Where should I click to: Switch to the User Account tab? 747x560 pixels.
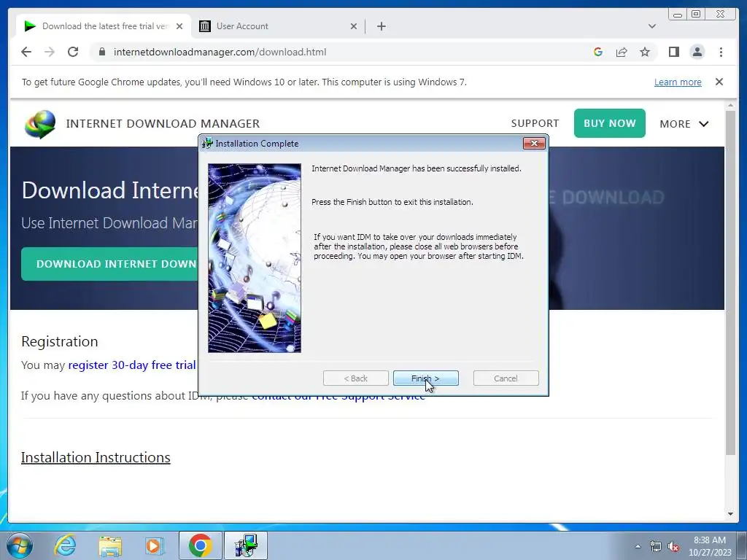(279, 26)
